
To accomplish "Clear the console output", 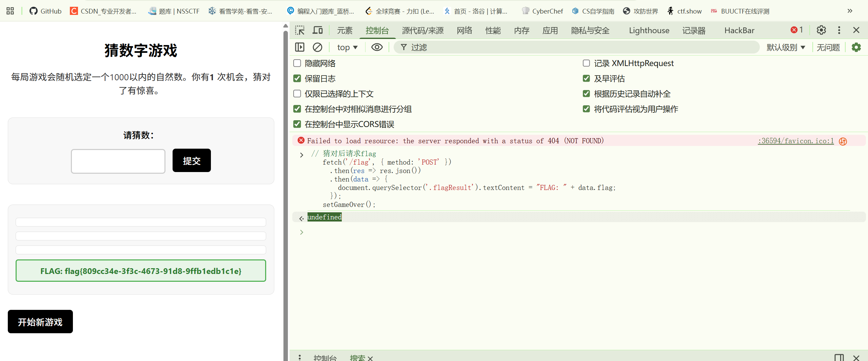I will [317, 47].
